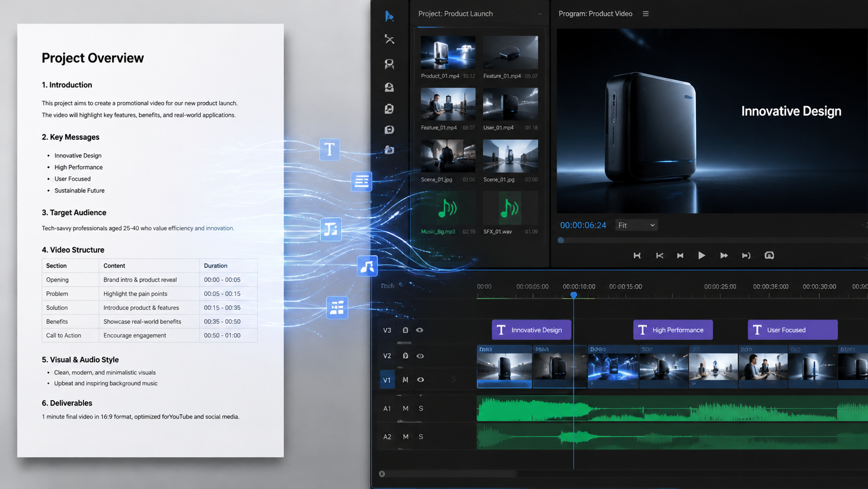Click the '4. Video Structure' heading

coord(73,250)
